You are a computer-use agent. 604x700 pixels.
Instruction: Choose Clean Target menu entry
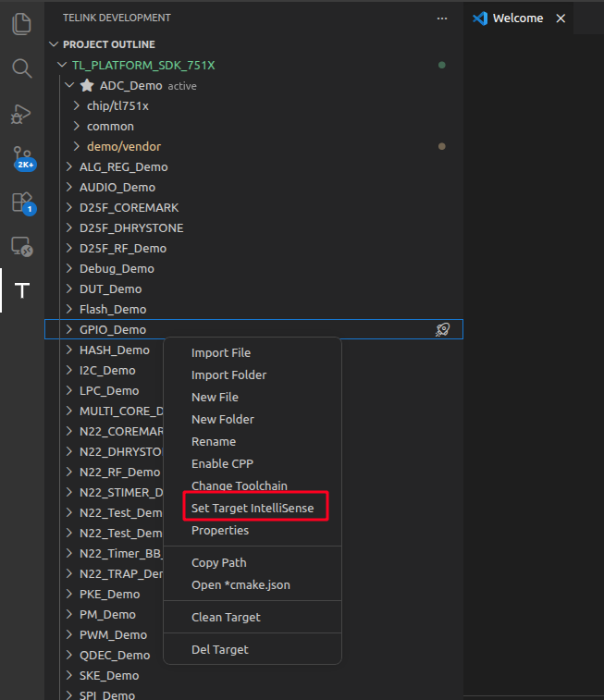tap(253, 617)
